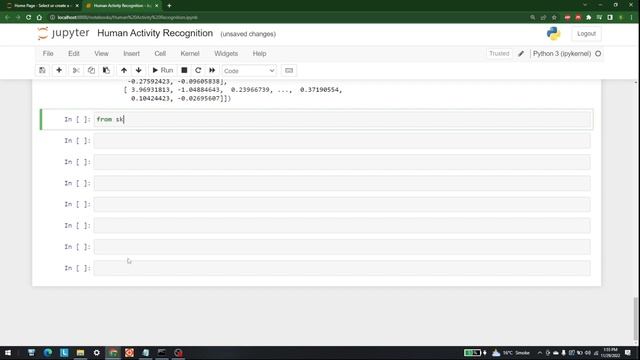Close the Human Activity Recognition browser tab
This screenshot has width=640, height=360.
(x=156, y=6)
